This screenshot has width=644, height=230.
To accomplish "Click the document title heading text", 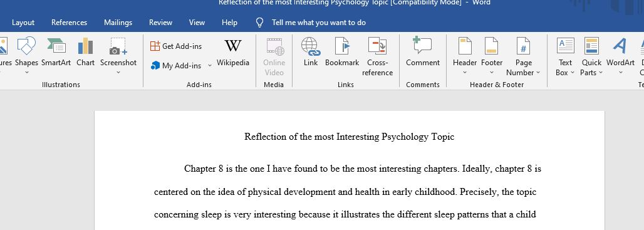I will pyautogui.click(x=349, y=137).
